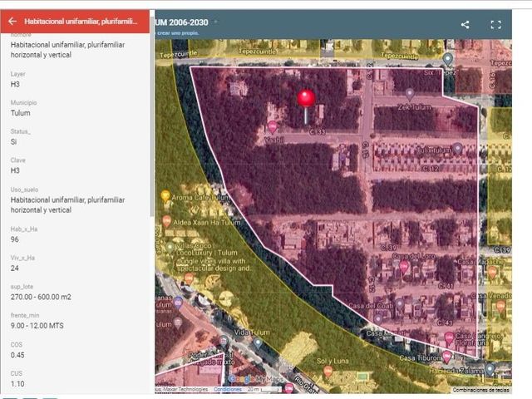
Task: Select the Casa del Loro lodging pin
Action: tap(404, 267)
